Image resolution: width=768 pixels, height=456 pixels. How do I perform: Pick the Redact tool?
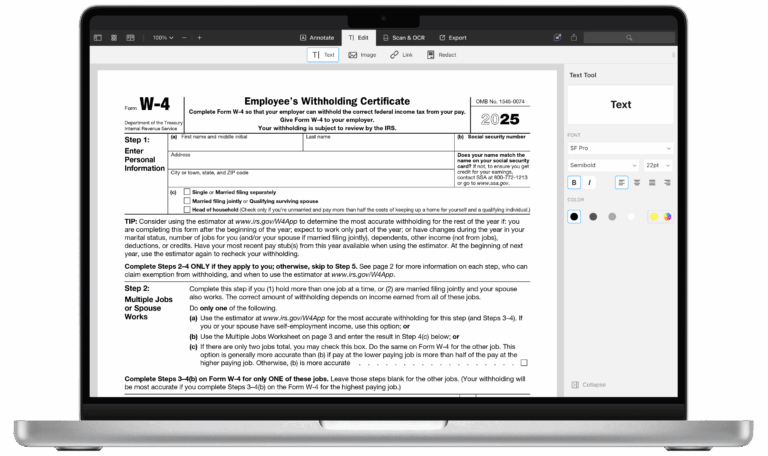[x=441, y=55]
